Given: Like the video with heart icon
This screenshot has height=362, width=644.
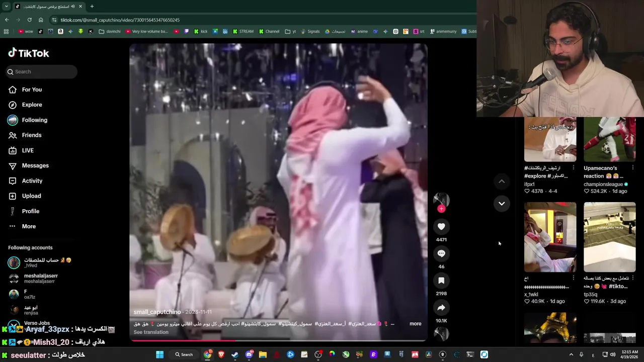Looking at the screenshot, I should tap(441, 227).
